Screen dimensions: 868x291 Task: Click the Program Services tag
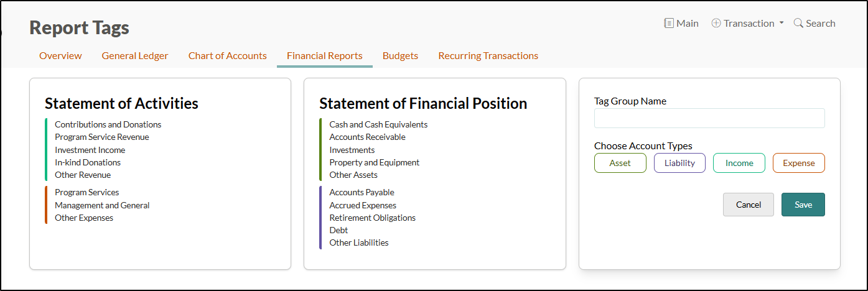(86, 193)
